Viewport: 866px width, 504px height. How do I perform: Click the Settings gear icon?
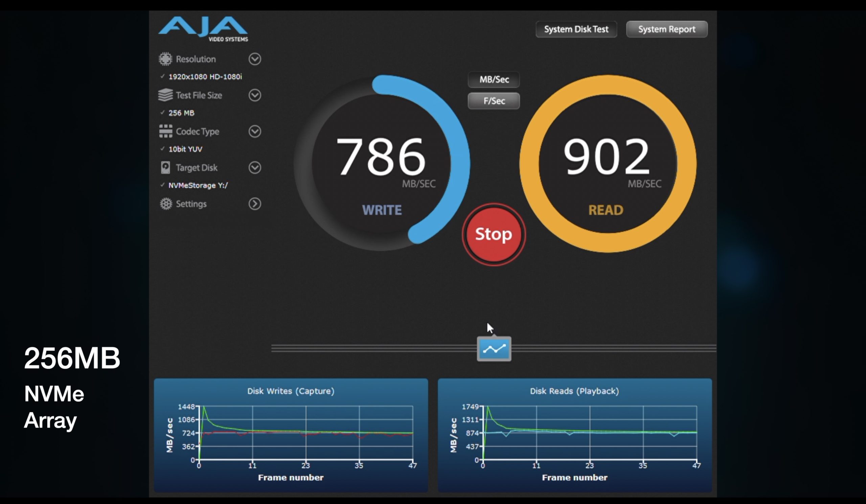[x=166, y=204]
